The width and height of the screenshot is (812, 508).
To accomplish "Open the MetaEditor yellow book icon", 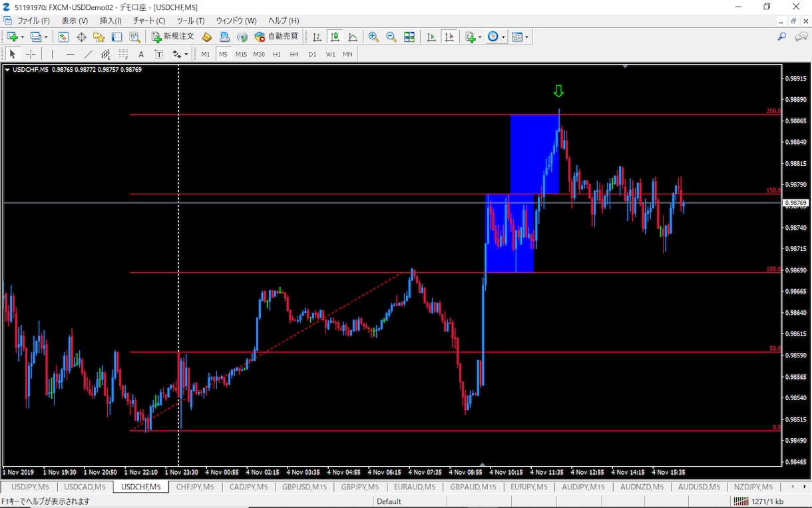I will 207,37.
